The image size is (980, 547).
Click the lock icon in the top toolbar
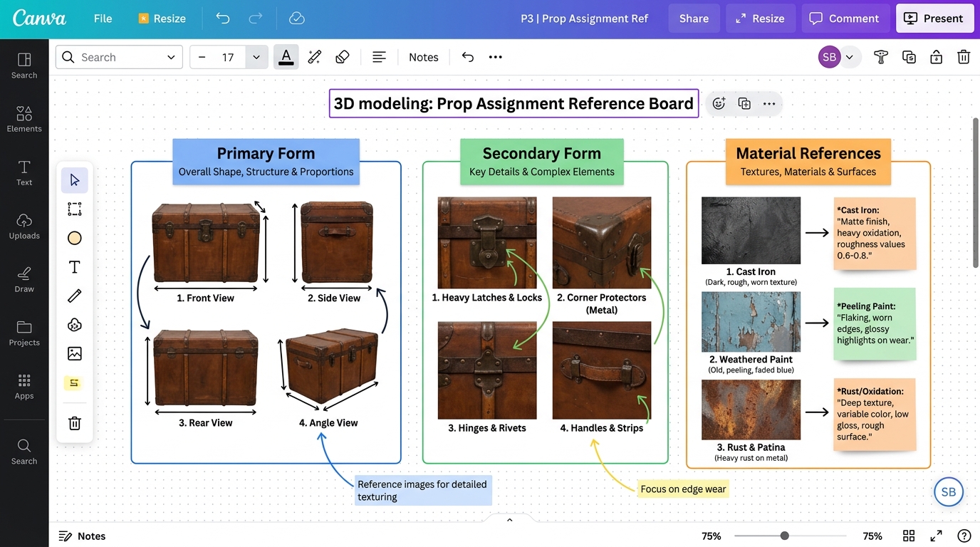937,57
